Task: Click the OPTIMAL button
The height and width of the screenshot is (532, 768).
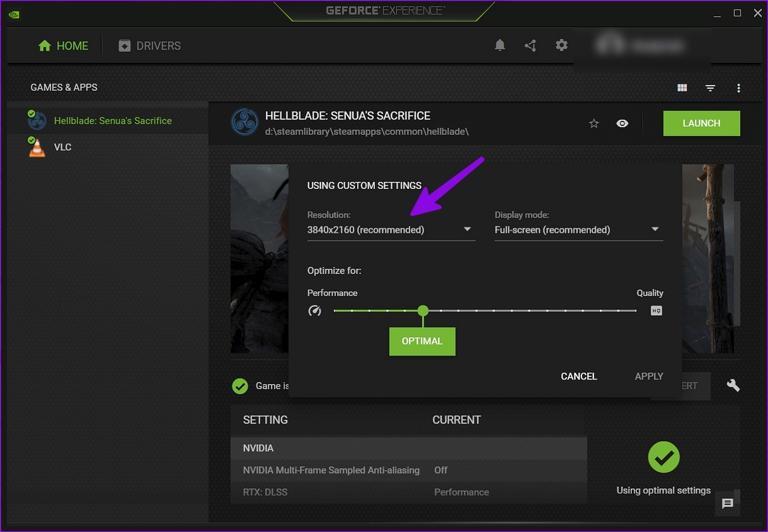Action: tap(422, 342)
